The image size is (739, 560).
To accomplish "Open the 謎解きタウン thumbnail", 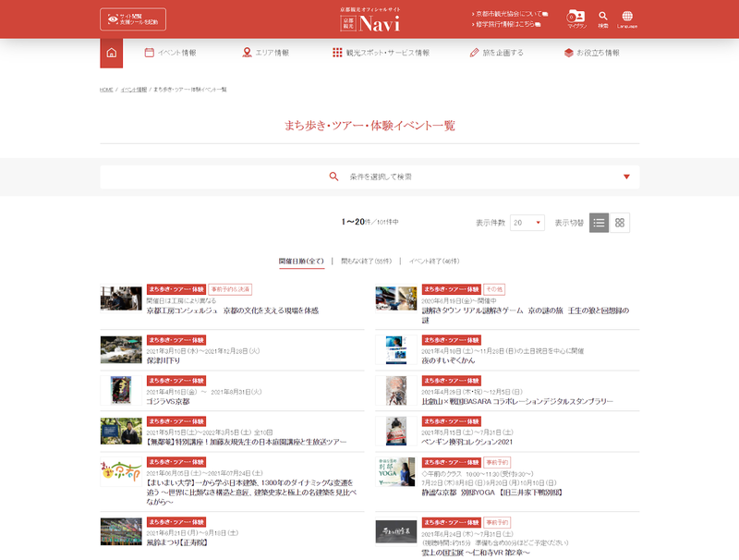I will tap(396, 298).
